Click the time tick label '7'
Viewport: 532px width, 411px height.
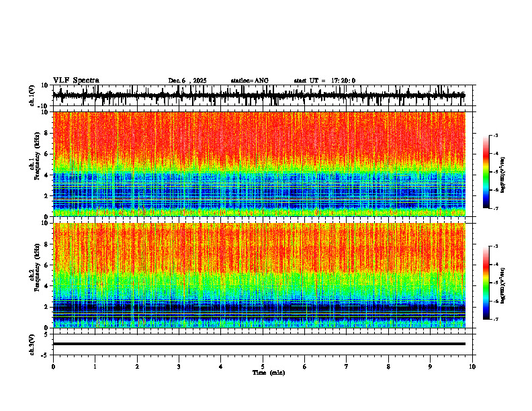click(347, 367)
